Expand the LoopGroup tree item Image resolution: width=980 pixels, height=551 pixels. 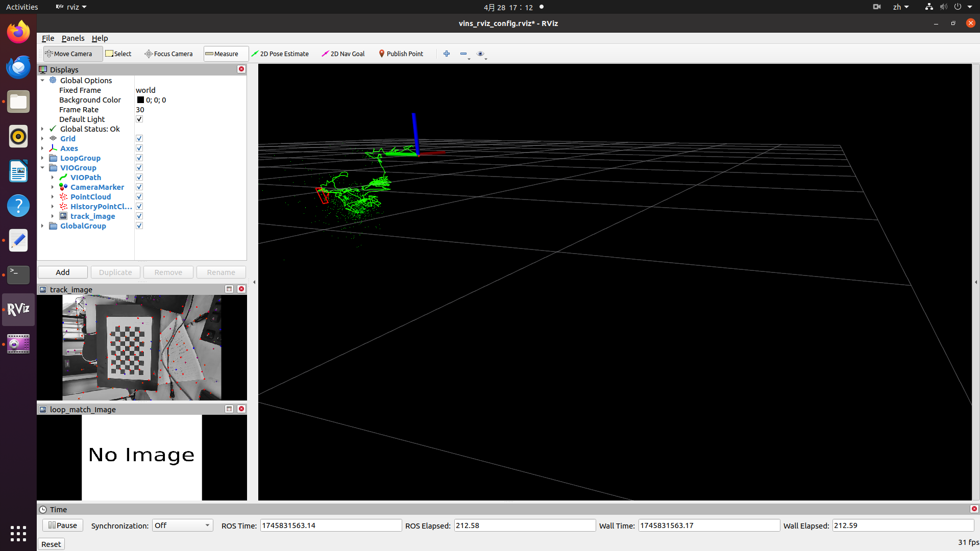42,158
